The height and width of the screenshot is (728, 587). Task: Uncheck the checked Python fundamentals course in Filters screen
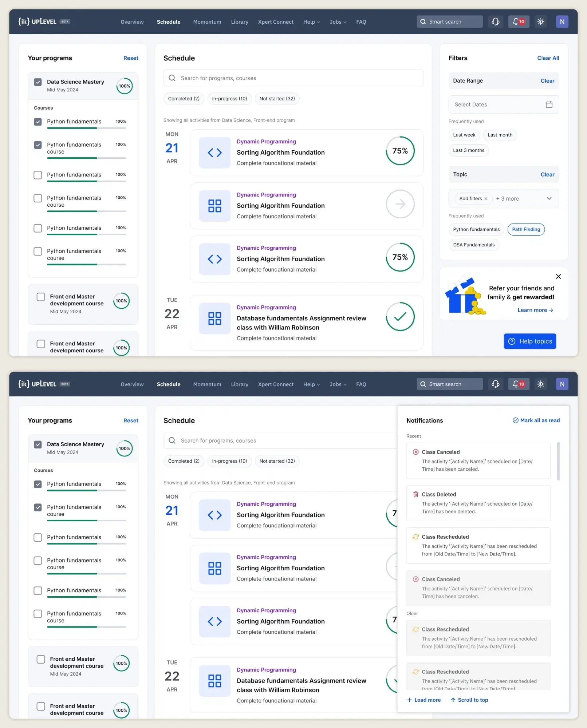pos(38,145)
